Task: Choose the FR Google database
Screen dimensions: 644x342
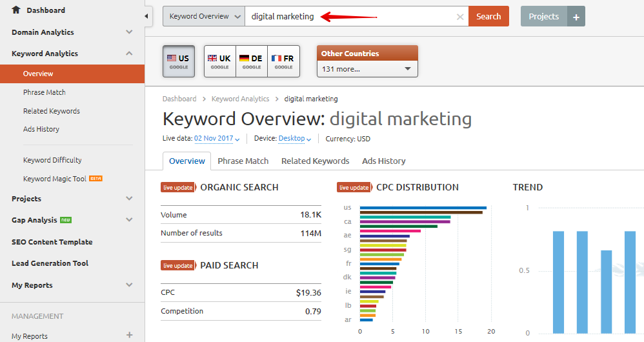Action: (x=283, y=61)
